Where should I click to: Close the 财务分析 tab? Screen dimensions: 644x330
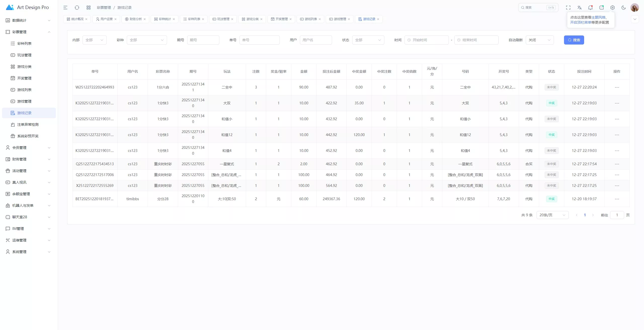click(x=145, y=19)
